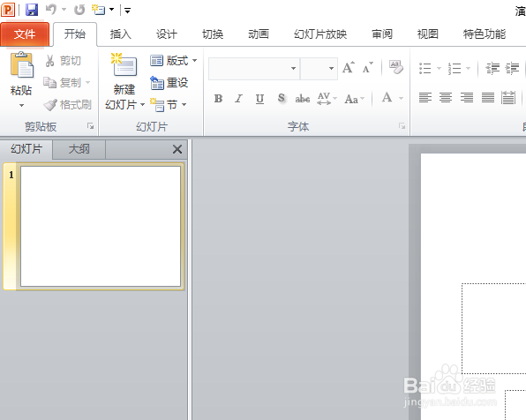526x420 pixels.
Task: Expand the font size dropdown
Action: [x=331, y=69]
